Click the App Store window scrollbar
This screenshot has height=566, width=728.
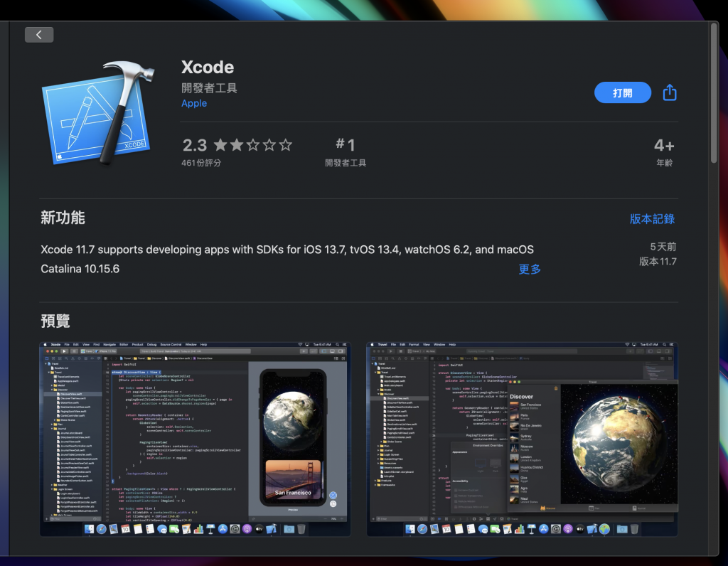[x=714, y=93]
